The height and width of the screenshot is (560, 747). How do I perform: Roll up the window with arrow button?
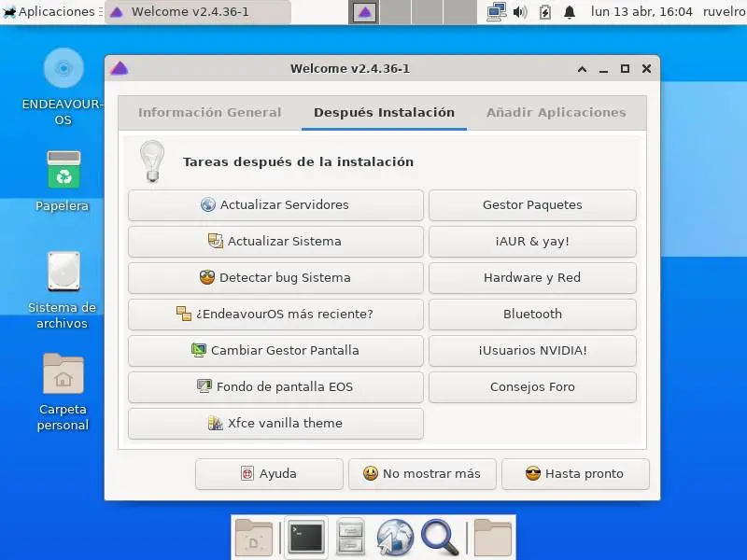(x=582, y=69)
